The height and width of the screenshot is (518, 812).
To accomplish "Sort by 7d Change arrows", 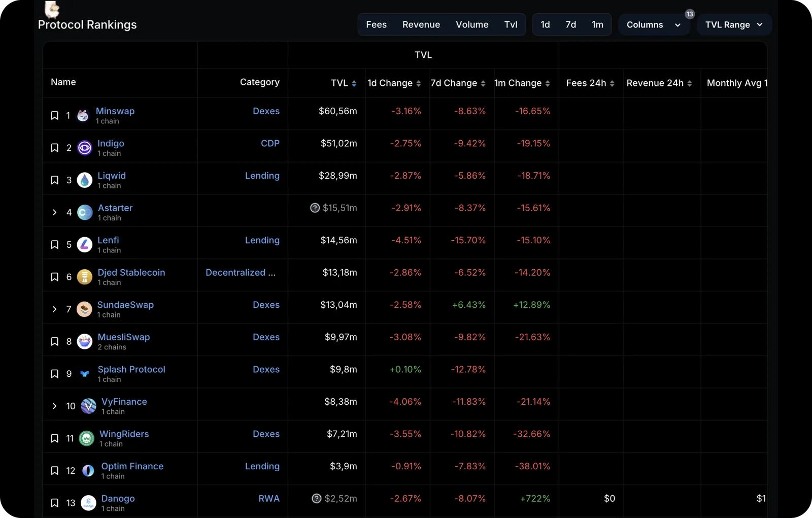I will [x=483, y=84].
